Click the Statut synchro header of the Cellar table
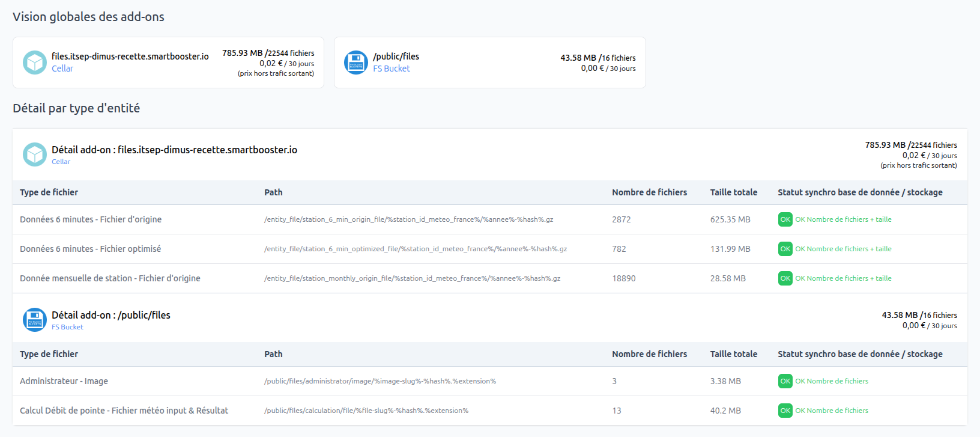This screenshot has width=980, height=437. click(860, 192)
